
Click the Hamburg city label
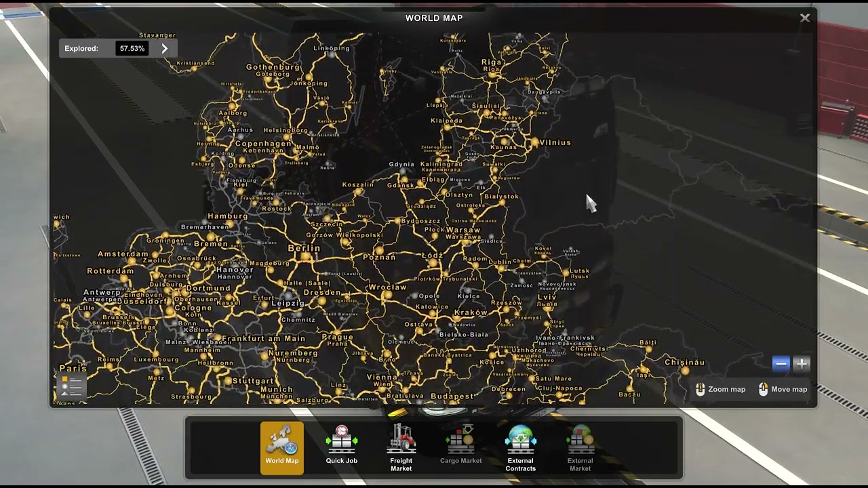(x=228, y=216)
